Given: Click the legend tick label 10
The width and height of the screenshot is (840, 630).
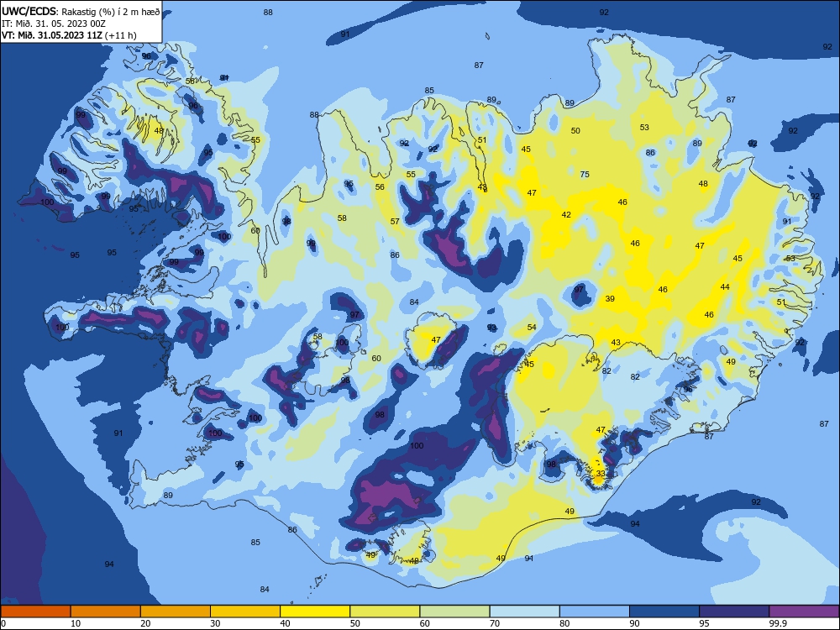Looking at the screenshot, I should (x=76, y=623).
